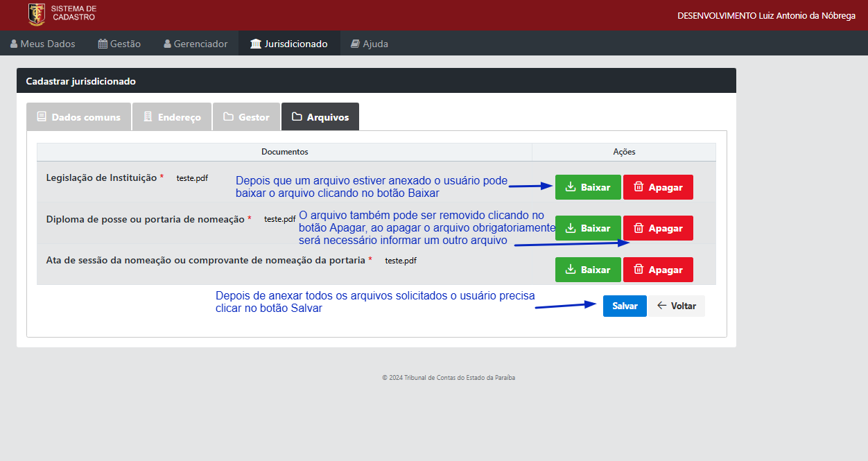Click the trash icon in Diploma row's Apagar

coord(639,228)
